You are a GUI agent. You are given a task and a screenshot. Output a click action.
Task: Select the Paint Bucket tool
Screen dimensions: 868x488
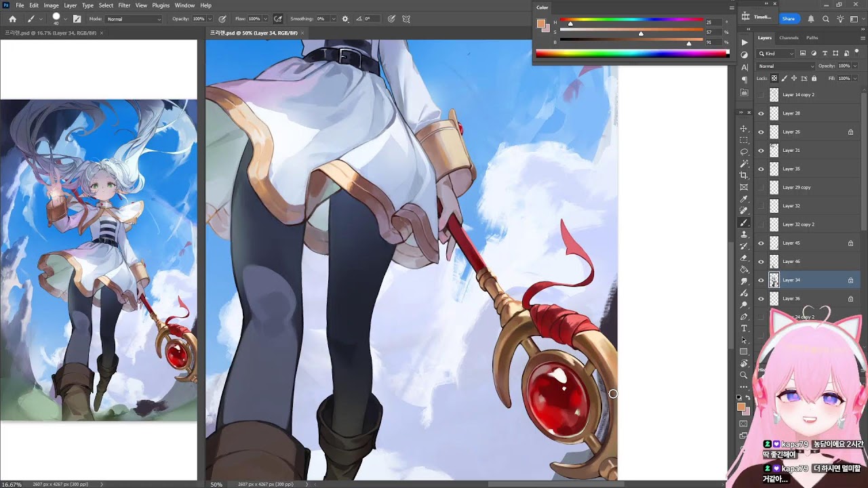(744, 269)
